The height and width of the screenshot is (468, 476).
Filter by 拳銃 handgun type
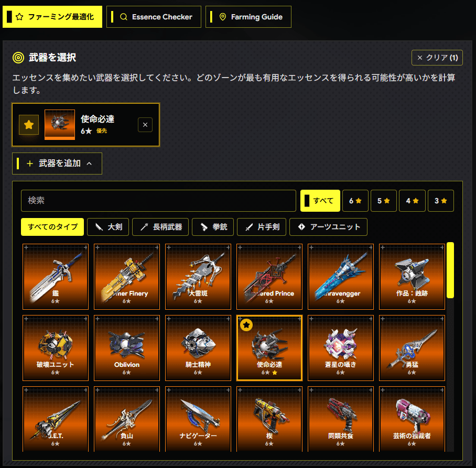tap(213, 227)
